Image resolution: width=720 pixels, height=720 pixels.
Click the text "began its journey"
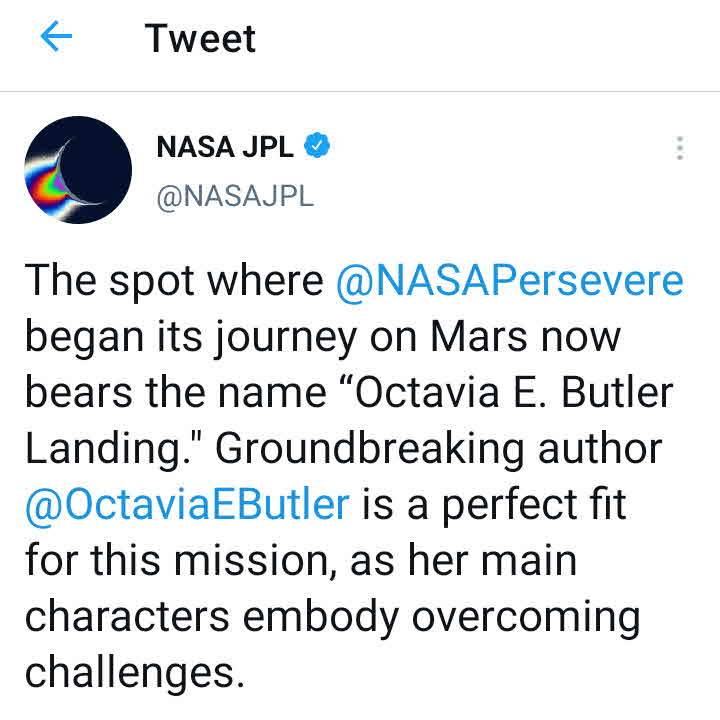(190, 337)
